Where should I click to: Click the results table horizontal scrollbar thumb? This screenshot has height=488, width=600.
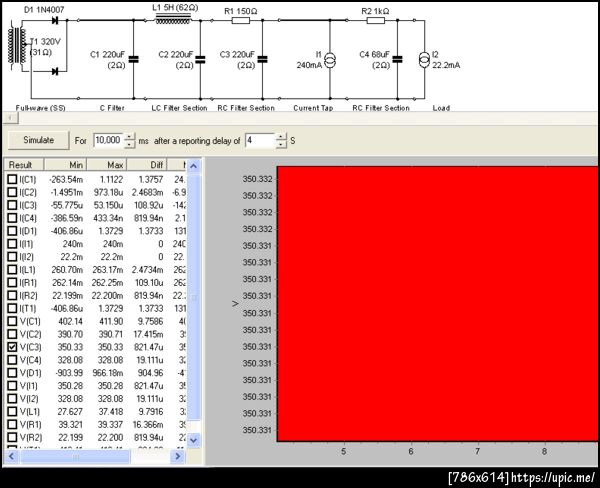(x=75, y=456)
